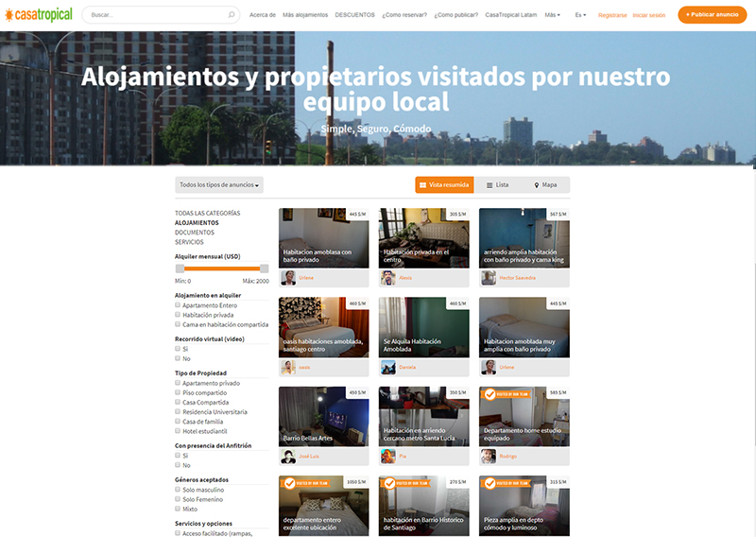Click the search magnifier icon
Screen dimensions: 756x537
[x=232, y=15]
